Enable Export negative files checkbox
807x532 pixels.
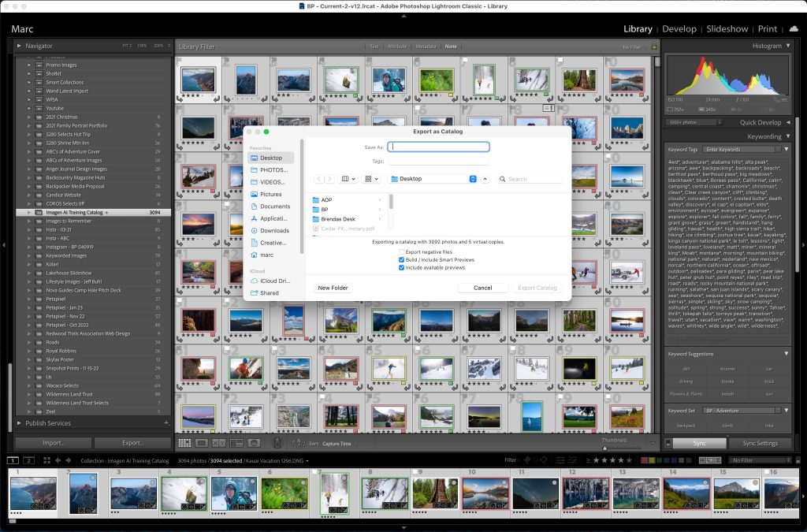point(402,251)
